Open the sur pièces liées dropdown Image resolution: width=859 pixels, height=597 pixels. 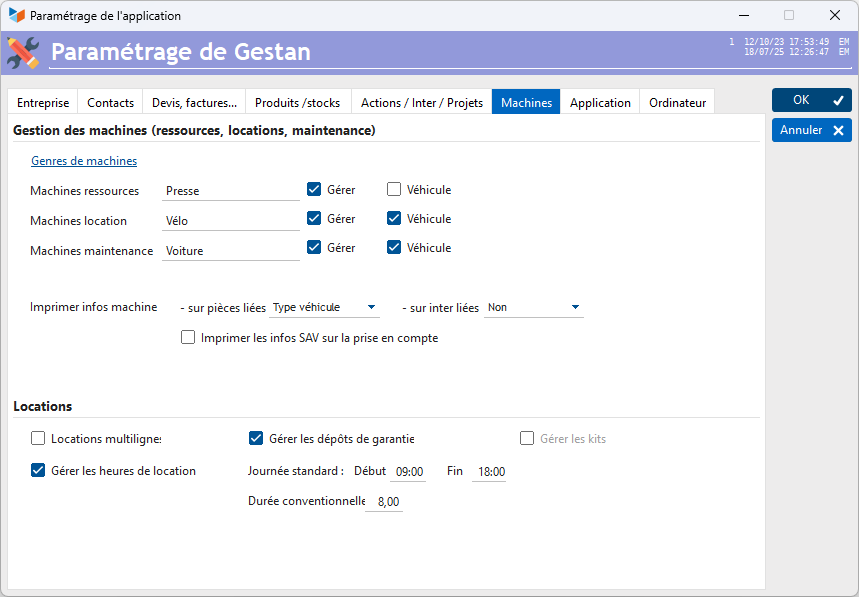[325, 308]
